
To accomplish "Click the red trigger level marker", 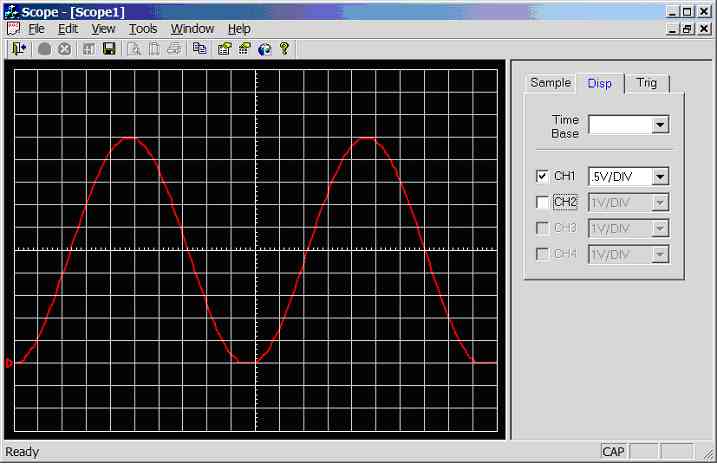I will (x=10, y=363).
